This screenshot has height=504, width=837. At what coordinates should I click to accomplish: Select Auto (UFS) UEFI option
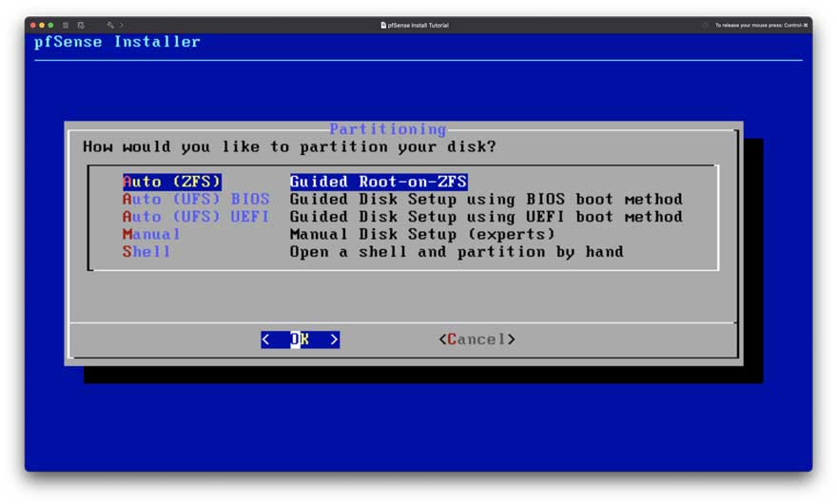196,218
